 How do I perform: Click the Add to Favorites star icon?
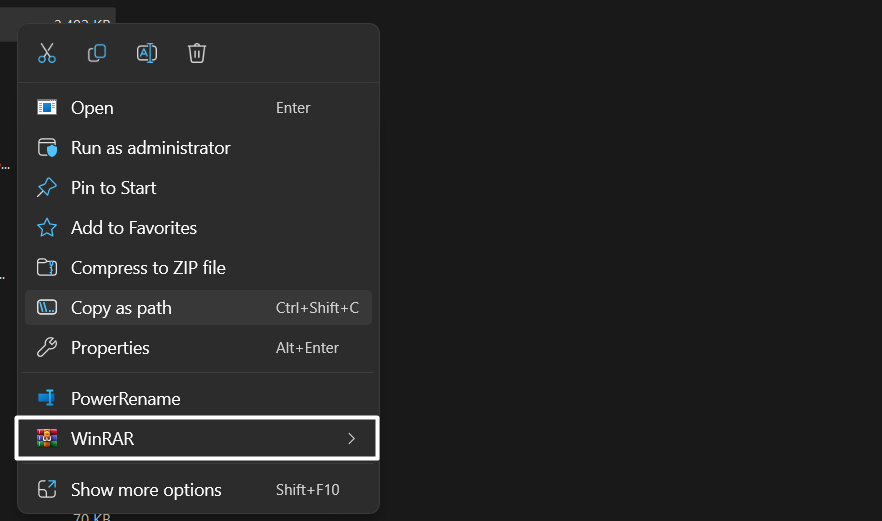coord(47,228)
